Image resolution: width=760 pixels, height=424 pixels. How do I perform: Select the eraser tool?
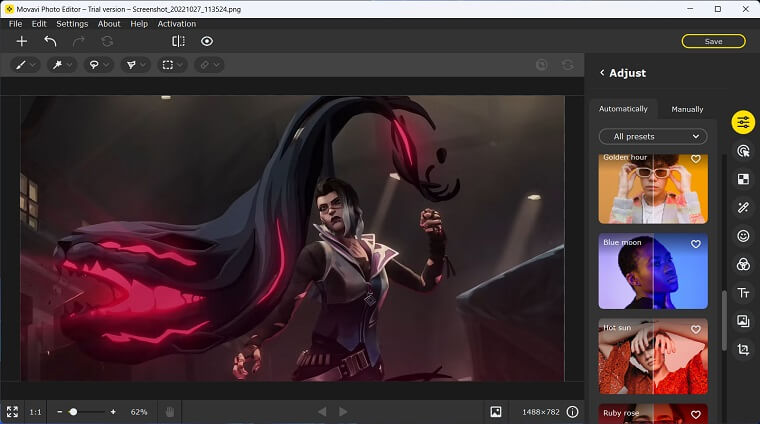click(205, 65)
